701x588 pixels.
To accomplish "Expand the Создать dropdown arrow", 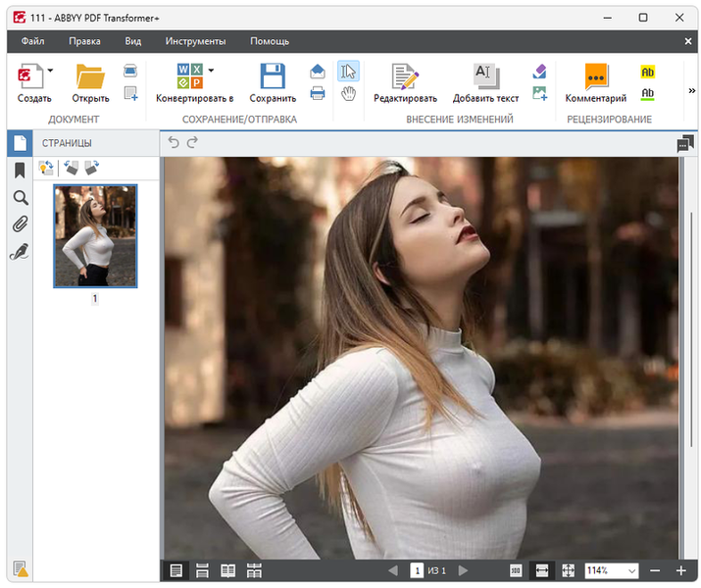I will [50, 71].
